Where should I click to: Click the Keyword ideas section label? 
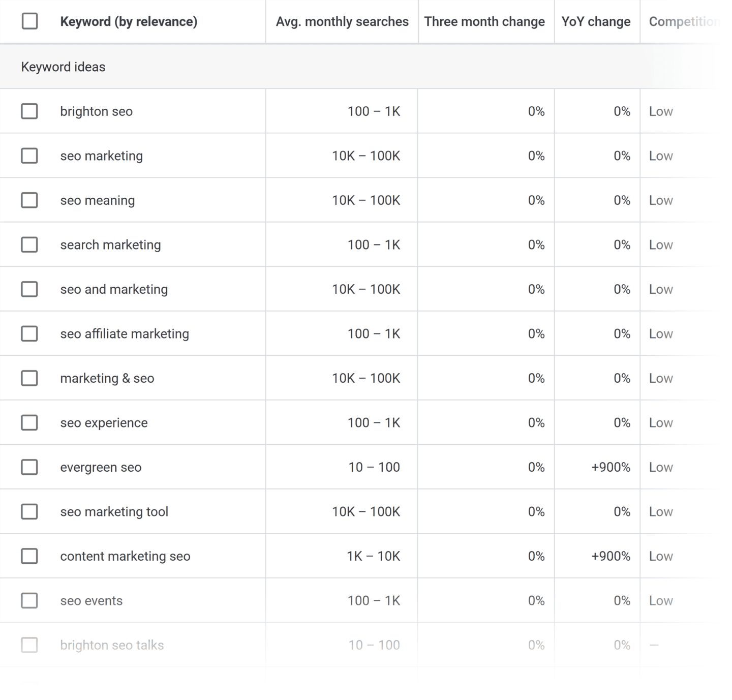pyautogui.click(x=63, y=67)
